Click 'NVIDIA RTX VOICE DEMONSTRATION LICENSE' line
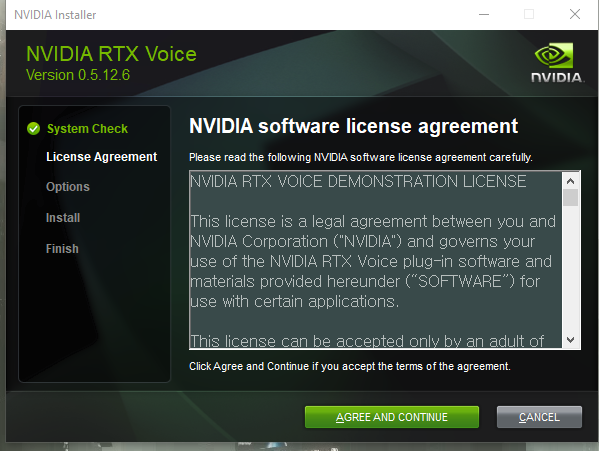The height and width of the screenshot is (451, 599). coord(358,181)
